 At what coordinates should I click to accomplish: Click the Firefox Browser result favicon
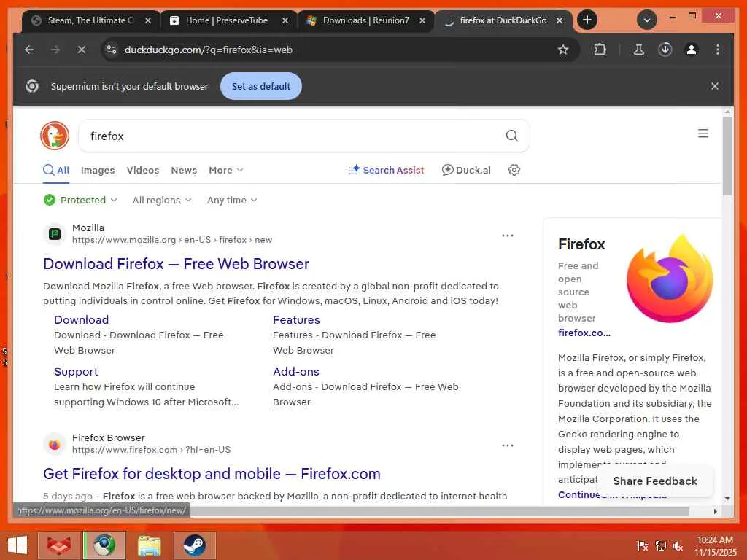(55, 444)
